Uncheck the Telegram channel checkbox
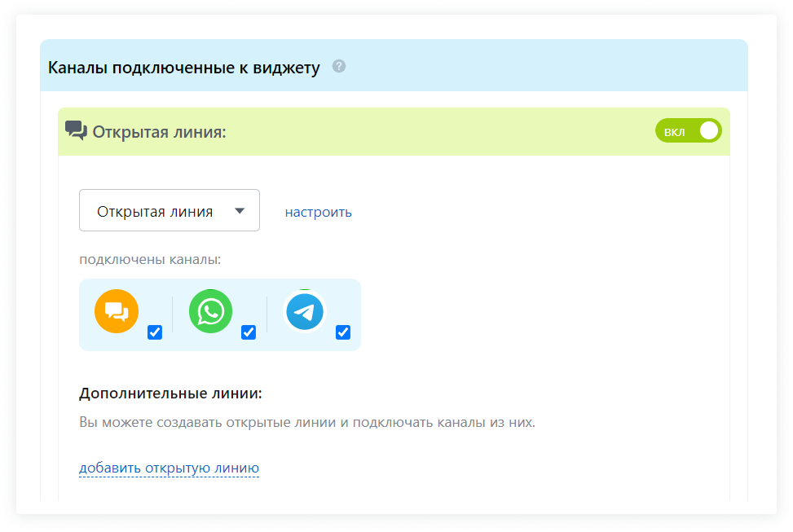This screenshot has width=793, height=532. tap(343, 332)
